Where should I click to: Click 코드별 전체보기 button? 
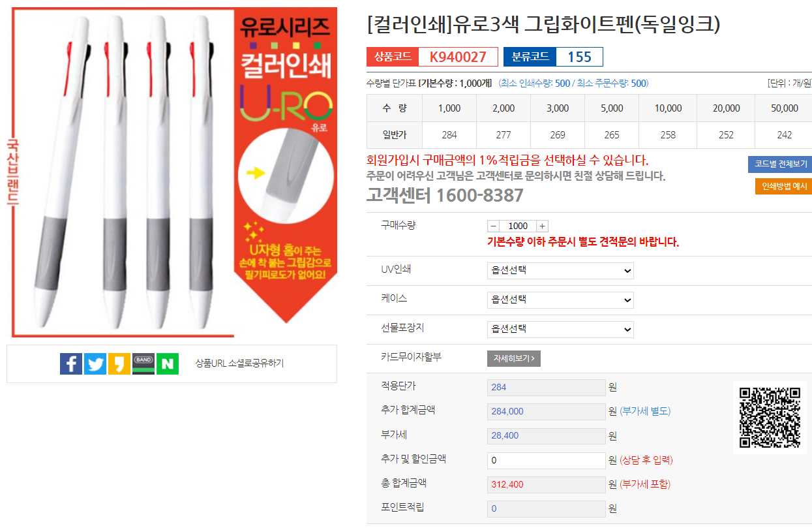(x=780, y=164)
